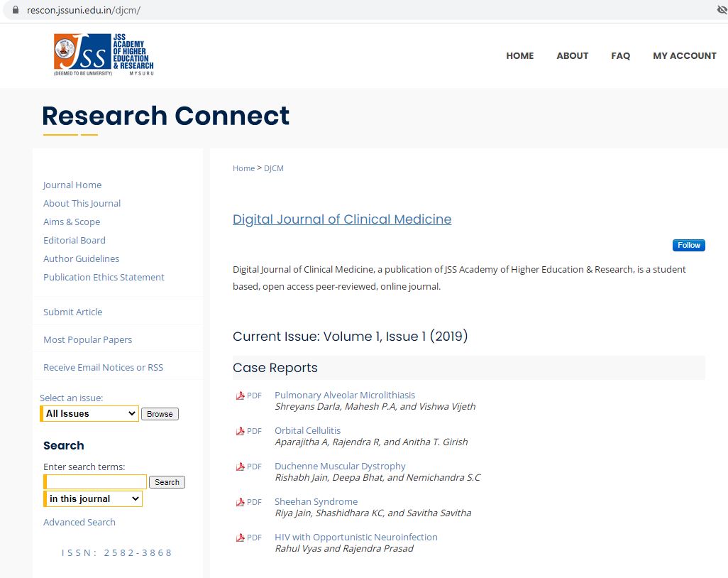Open Most Popular Papers link
The width and height of the screenshot is (728, 578).
(x=88, y=339)
